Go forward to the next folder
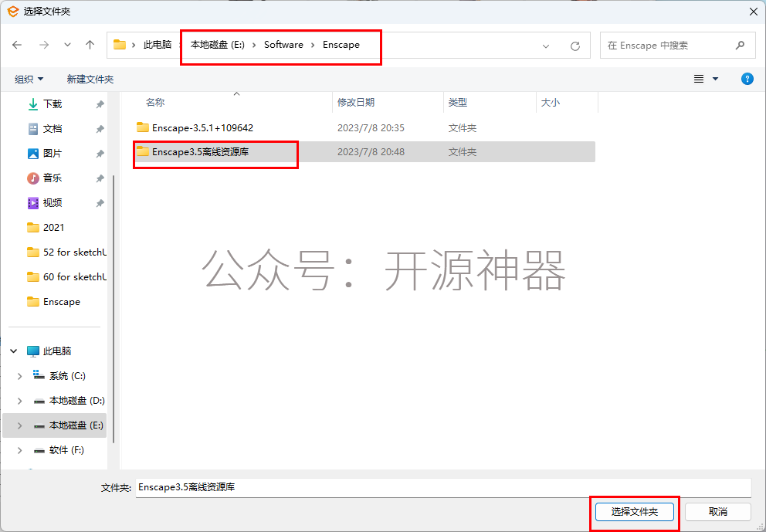This screenshot has height=532, width=766. [44, 45]
